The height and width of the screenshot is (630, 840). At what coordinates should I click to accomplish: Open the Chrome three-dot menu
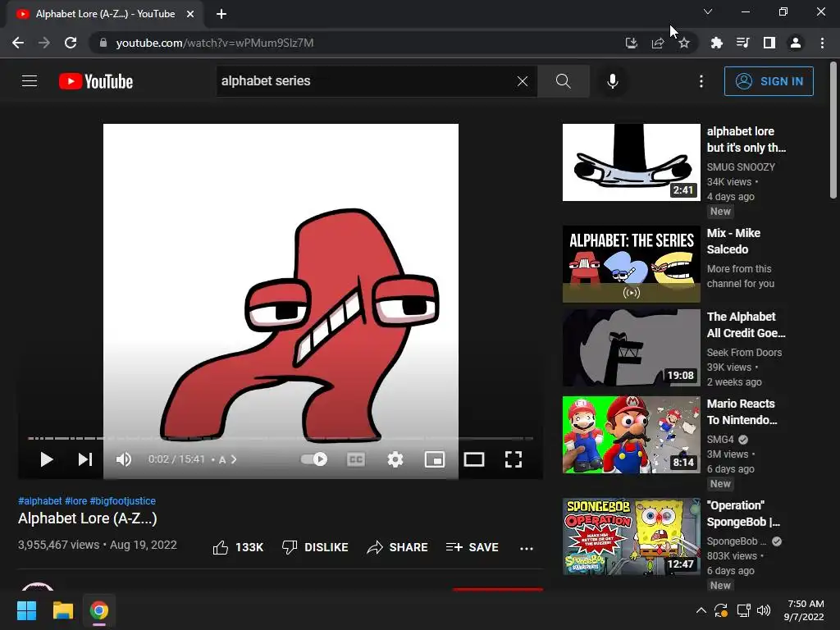(x=822, y=43)
